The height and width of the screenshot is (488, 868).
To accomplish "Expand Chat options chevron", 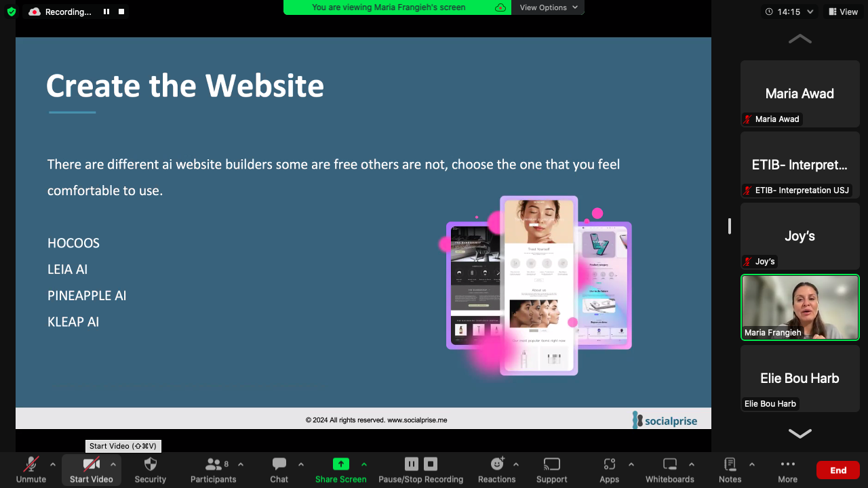I will tap(301, 464).
